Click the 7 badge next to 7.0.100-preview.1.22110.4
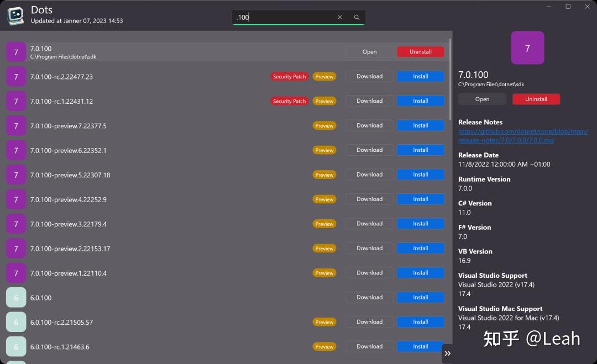Screen dimensions: 597x364 coord(16,273)
